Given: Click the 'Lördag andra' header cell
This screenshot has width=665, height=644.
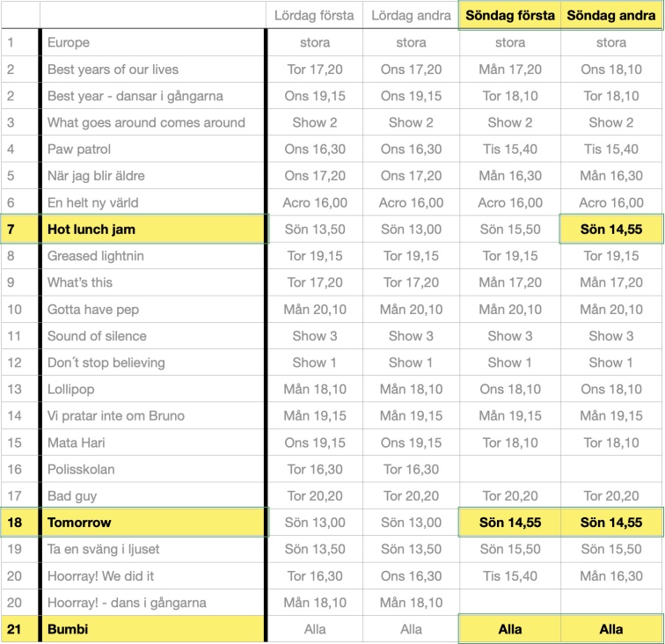Looking at the screenshot, I should (x=411, y=16).
